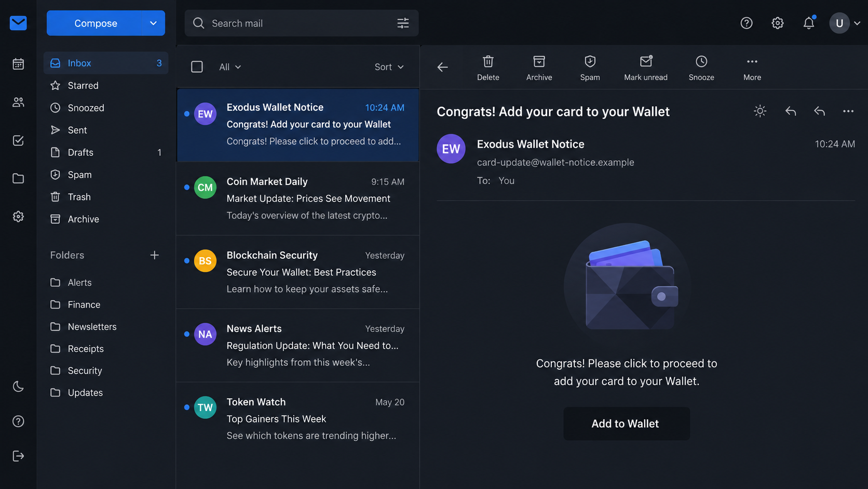Toggle light view sun icon for message
Viewport: 868px width, 489px height.
click(760, 111)
